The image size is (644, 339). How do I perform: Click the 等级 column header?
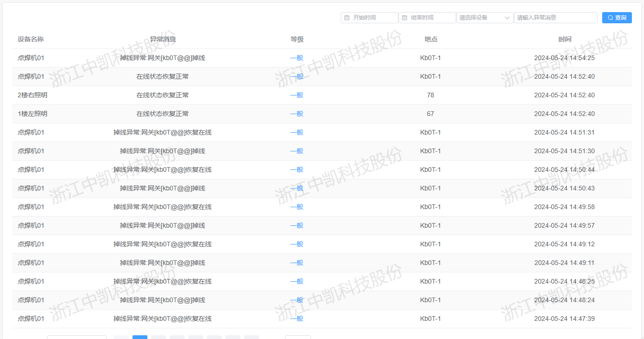(x=297, y=39)
